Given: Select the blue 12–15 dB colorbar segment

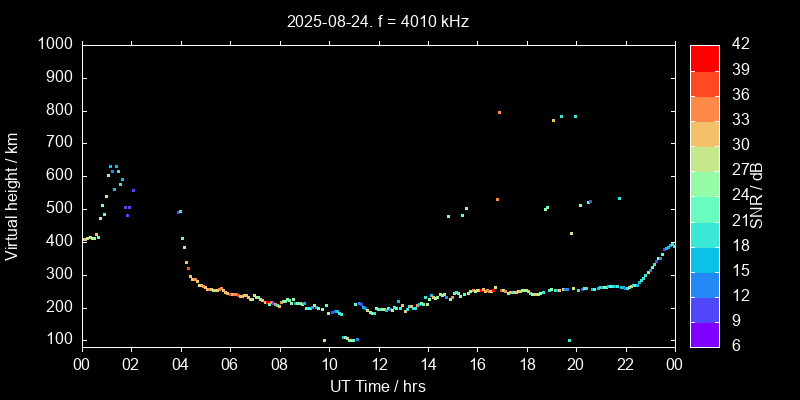Looking at the screenshot, I should point(705,283).
